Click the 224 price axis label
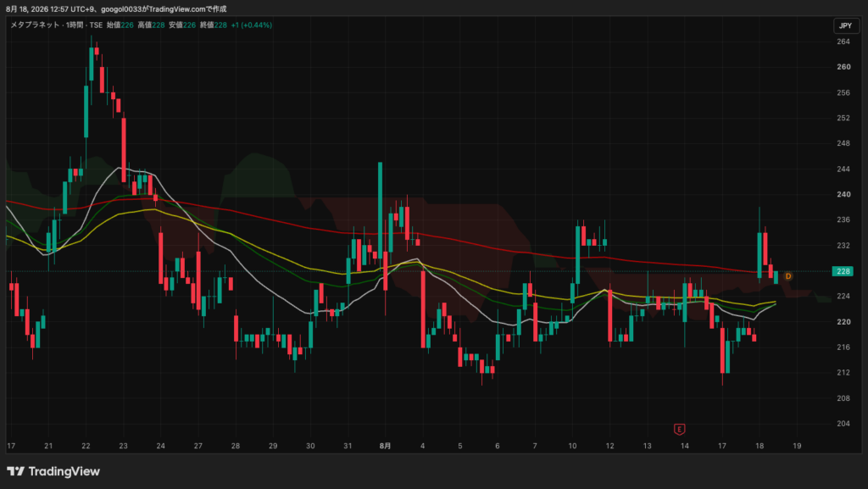Screen dimensions: 868x489 point(843,296)
